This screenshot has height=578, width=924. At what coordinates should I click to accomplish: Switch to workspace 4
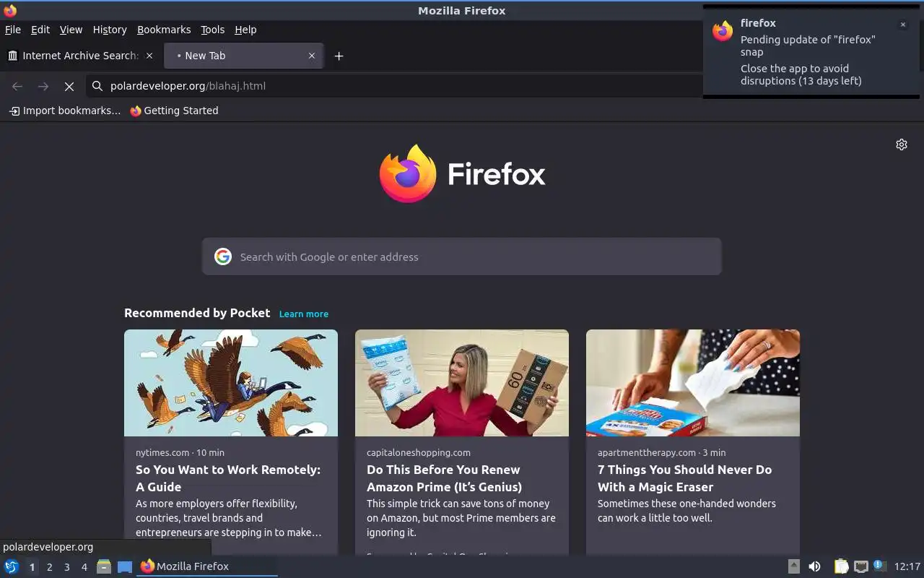click(x=84, y=567)
